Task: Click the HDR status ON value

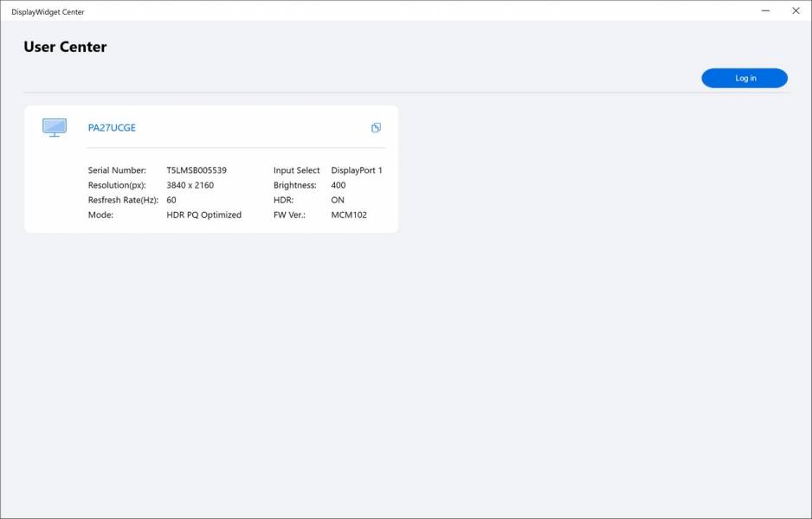Action: pyautogui.click(x=338, y=200)
